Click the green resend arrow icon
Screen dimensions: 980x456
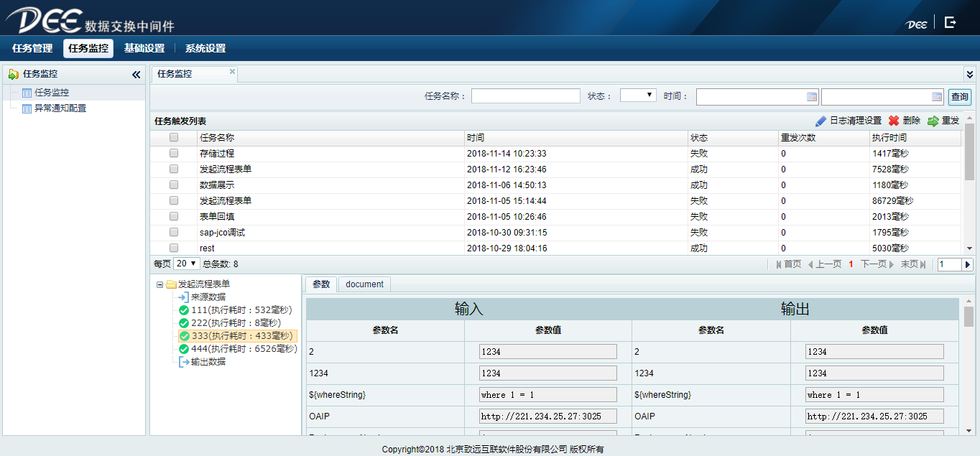933,121
